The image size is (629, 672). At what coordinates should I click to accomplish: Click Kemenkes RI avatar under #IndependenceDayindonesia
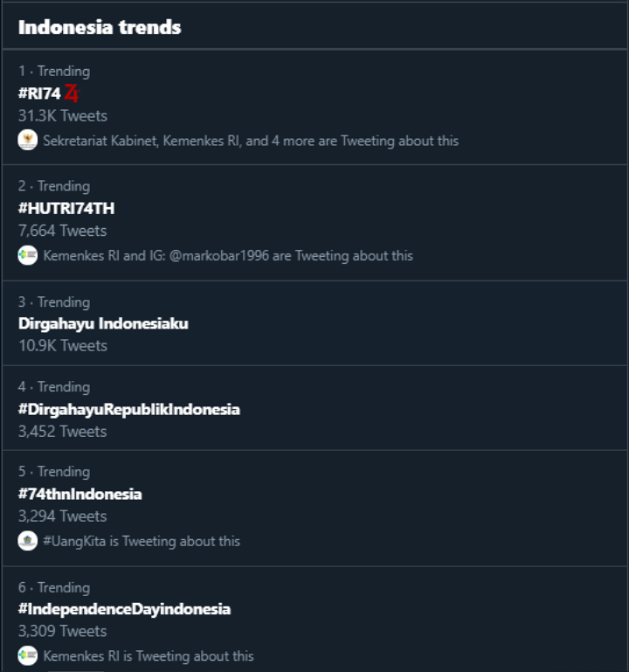click(28, 655)
